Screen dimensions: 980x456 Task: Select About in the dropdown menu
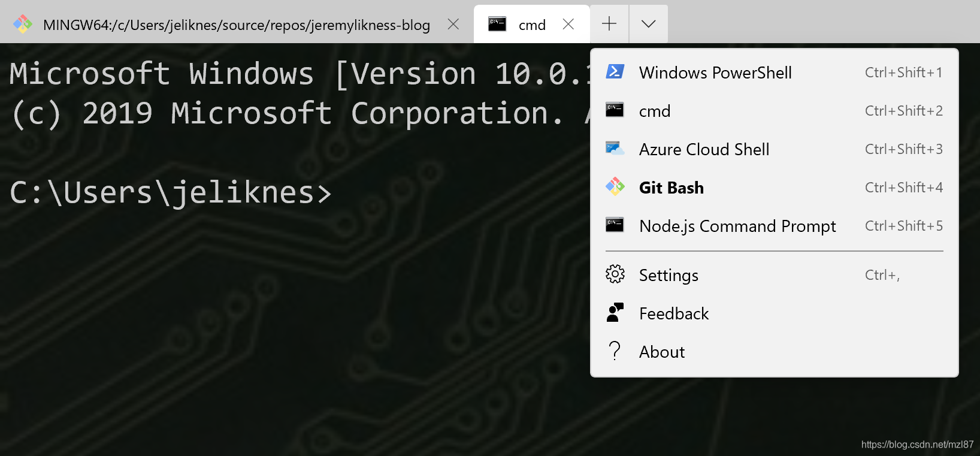click(x=775, y=352)
